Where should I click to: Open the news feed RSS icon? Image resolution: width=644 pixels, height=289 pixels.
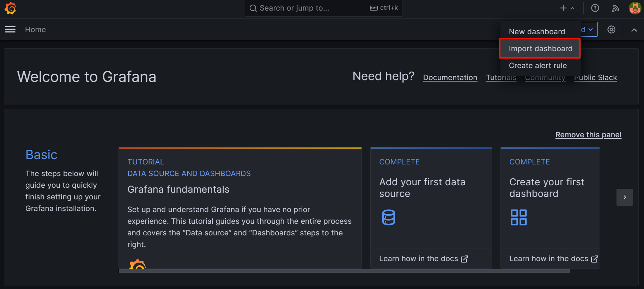tap(615, 8)
